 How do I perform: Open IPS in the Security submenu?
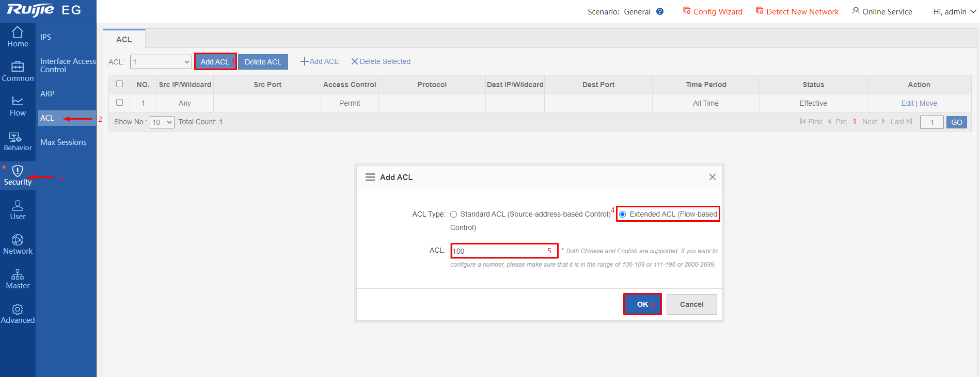click(46, 37)
